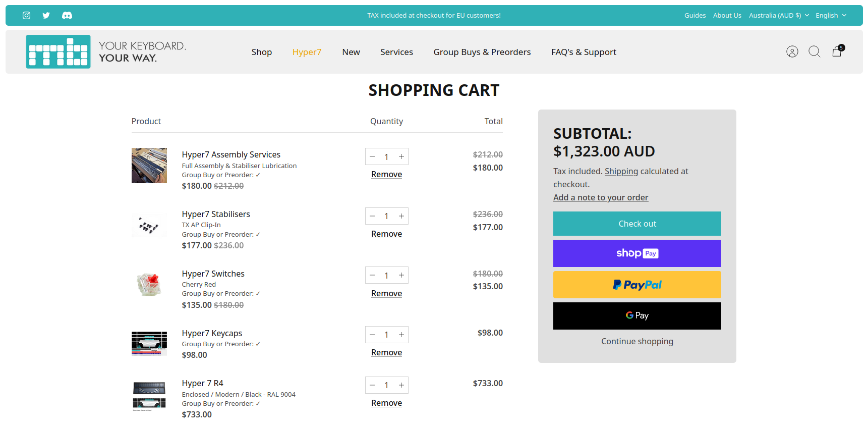Open the Hyper7 menu item
Image resolution: width=868 pixels, height=427 pixels.
[x=307, y=52]
